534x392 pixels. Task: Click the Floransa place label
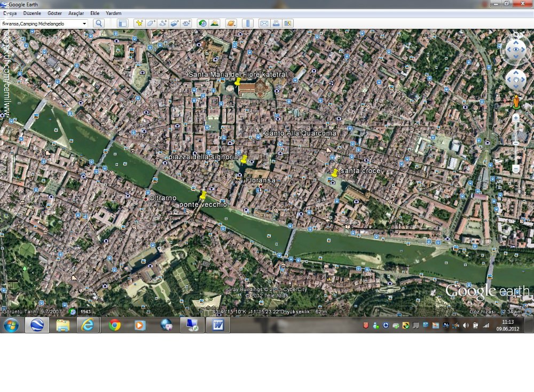point(261,180)
